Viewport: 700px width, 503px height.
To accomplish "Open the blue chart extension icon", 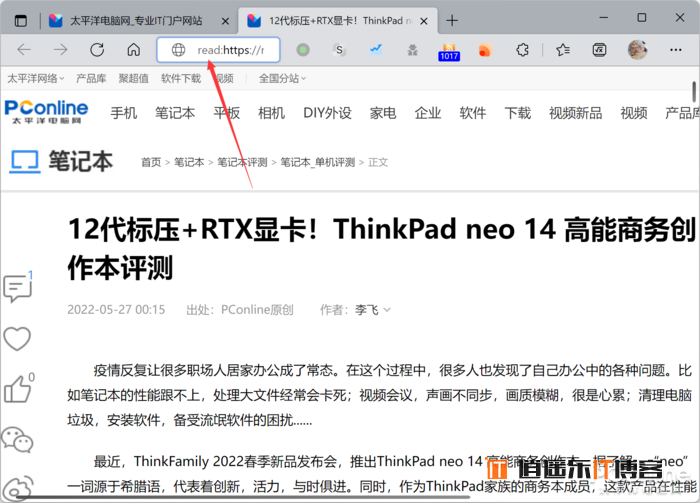I will tap(376, 50).
